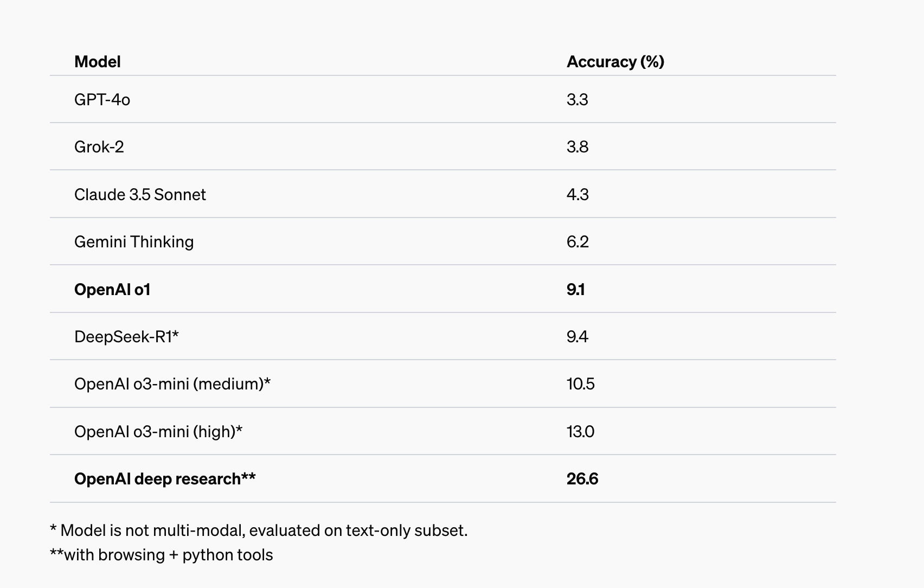Click the 26.6 accuracy score
This screenshot has width=924, height=588.
(582, 479)
